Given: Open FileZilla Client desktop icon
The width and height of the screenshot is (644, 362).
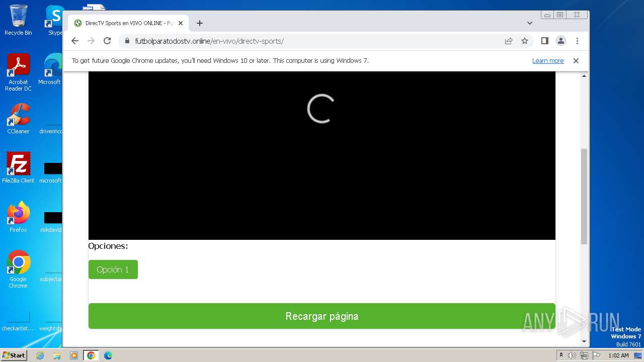Looking at the screenshot, I should 18,167.
